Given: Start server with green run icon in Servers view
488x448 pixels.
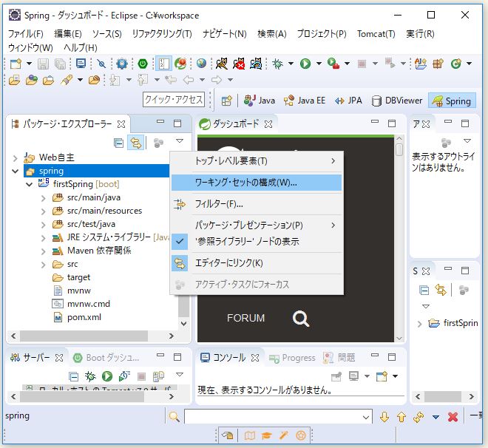Looking at the screenshot, I should [x=107, y=376].
